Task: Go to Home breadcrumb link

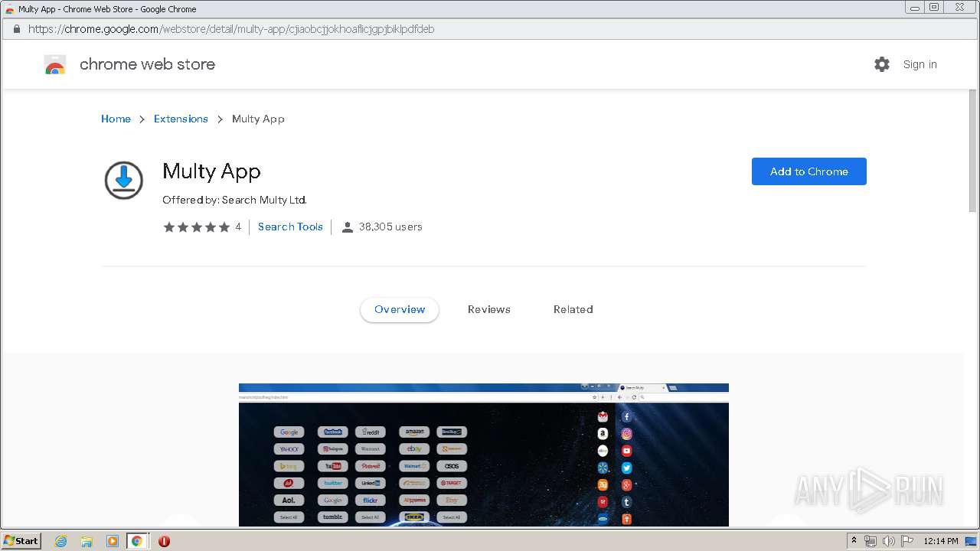Action: tap(116, 119)
